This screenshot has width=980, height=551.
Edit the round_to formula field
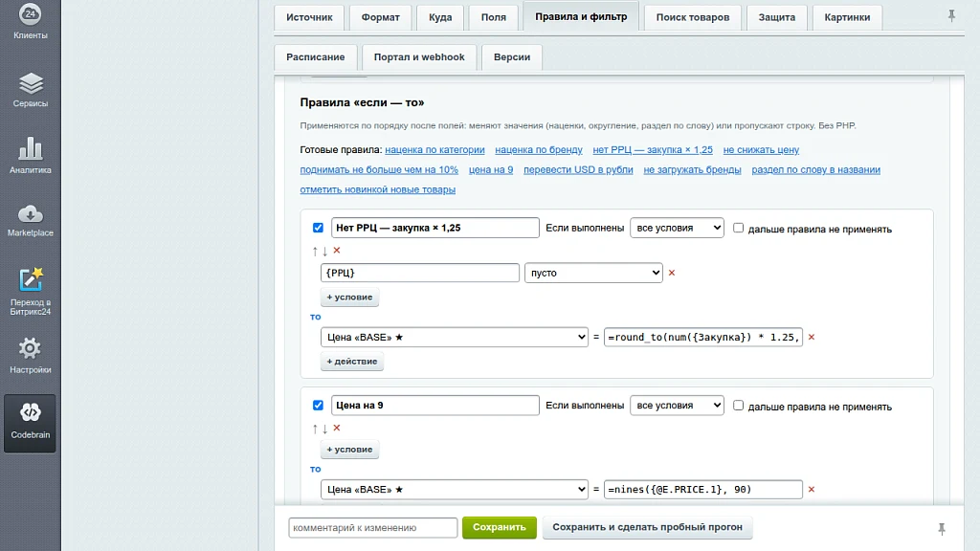point(703,338)
